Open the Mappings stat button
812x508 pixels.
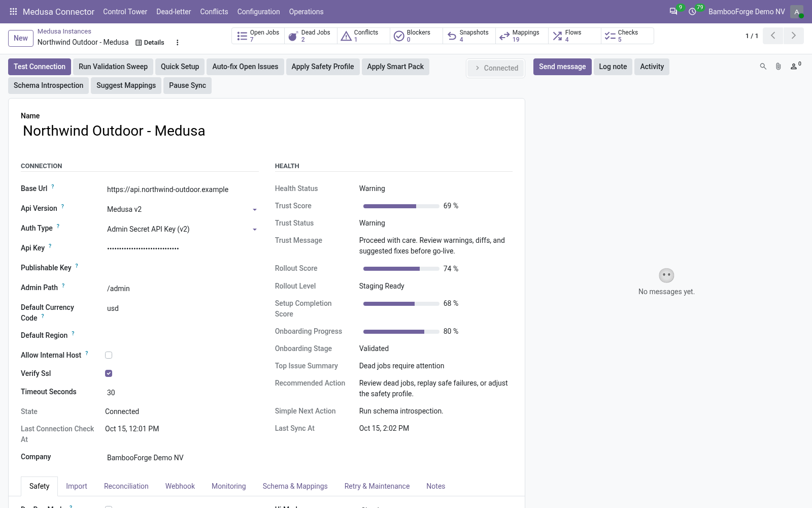[x=522, y=36]
